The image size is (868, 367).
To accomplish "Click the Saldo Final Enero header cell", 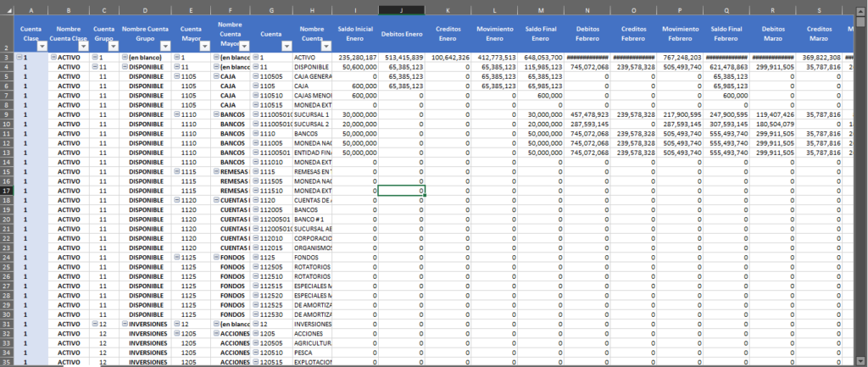I will (541, 34).
